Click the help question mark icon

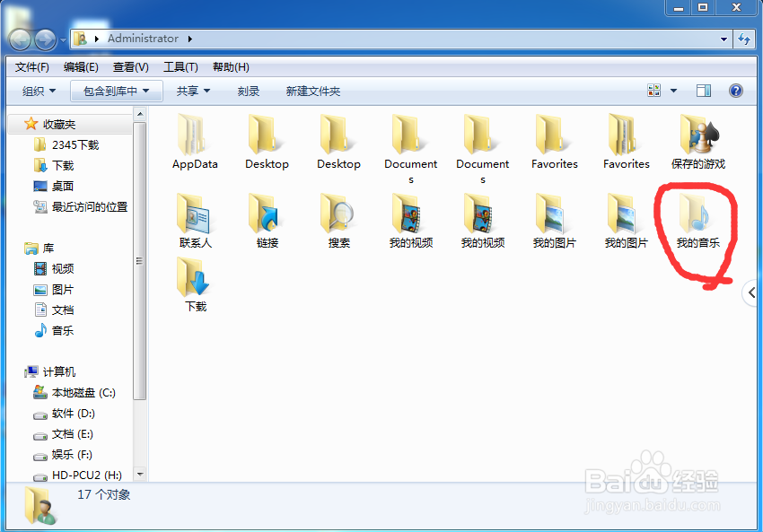[x=736, y=91]
